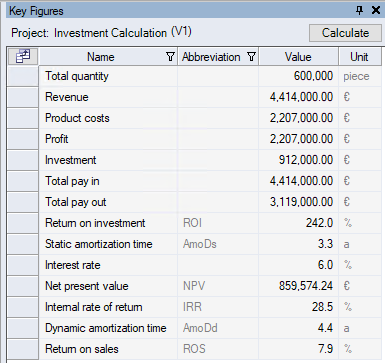
Task: Close the Key Figures panel
Action: [376, 11]
